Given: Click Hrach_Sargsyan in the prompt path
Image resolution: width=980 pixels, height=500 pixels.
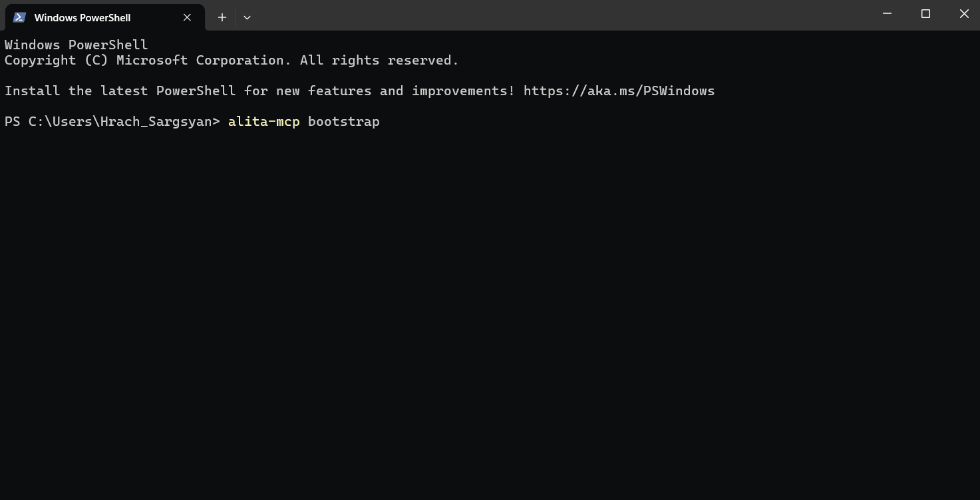Looking at the screenshot, I should coord(156,121).
